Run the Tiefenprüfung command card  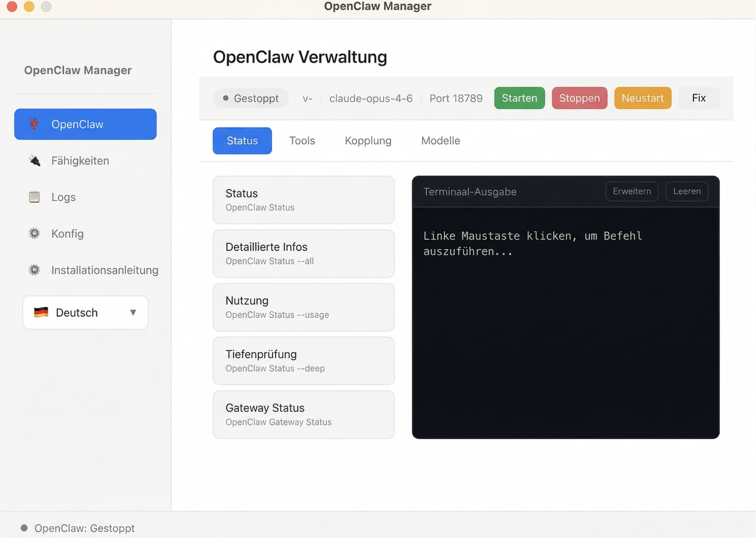click(x=303, y=361)
